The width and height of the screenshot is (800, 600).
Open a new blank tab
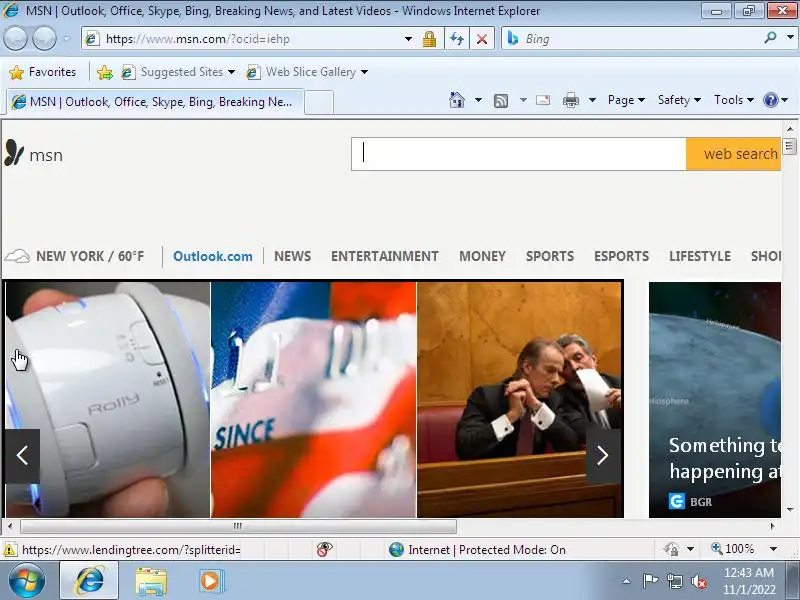click(319, 103)
